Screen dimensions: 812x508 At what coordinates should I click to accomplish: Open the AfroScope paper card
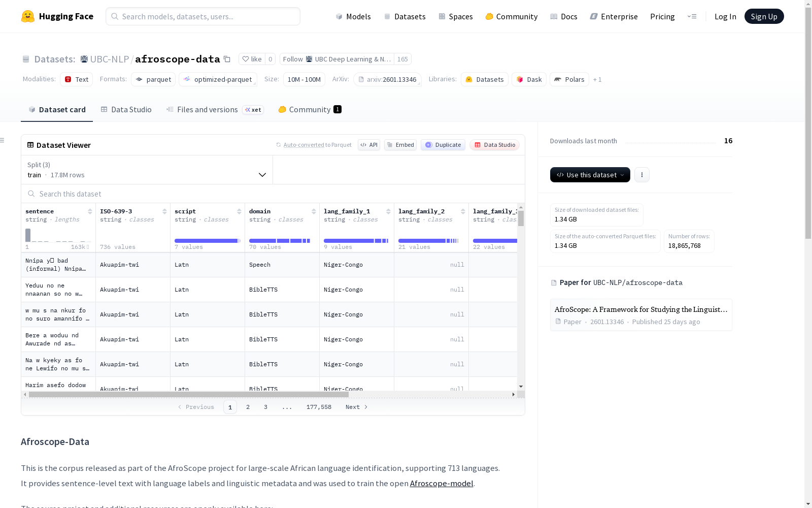[x=641, y=315]
